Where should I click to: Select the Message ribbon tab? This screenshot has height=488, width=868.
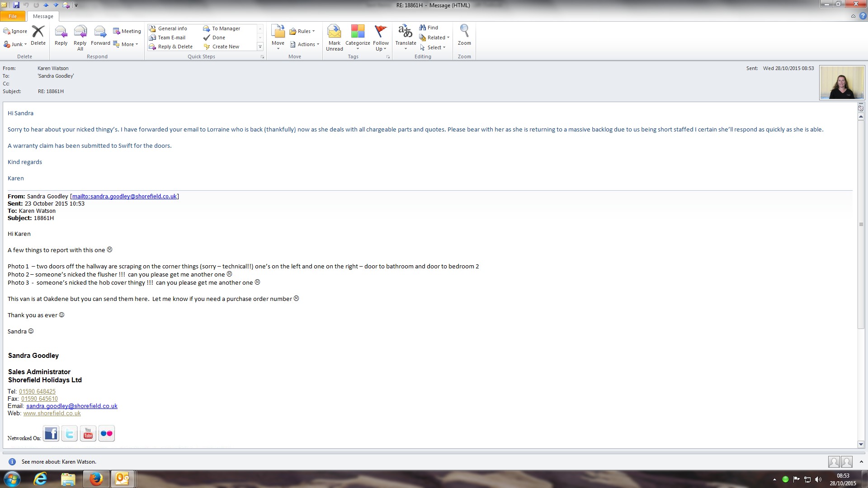pos(43,16)
